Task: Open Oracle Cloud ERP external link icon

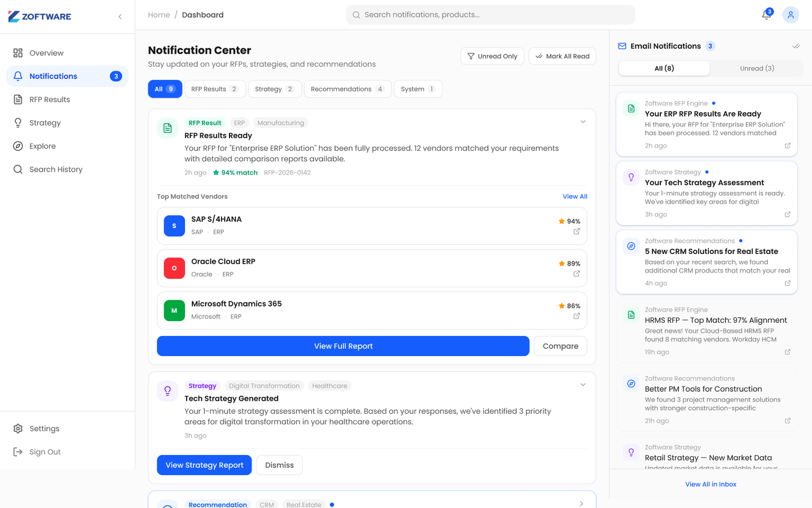Action: [576, 274]
